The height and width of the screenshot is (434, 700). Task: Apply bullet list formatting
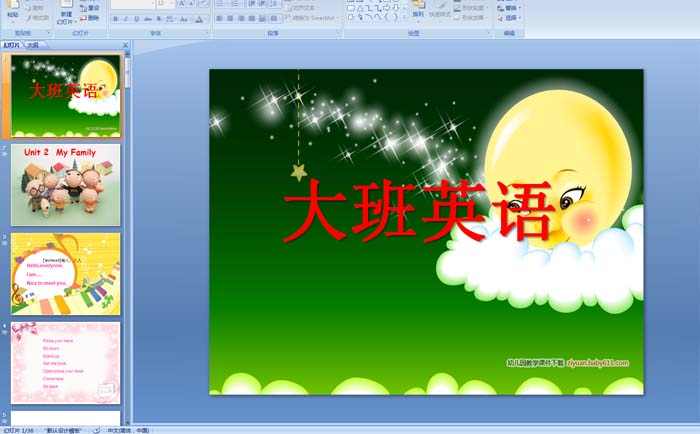(x=221, y=4)
